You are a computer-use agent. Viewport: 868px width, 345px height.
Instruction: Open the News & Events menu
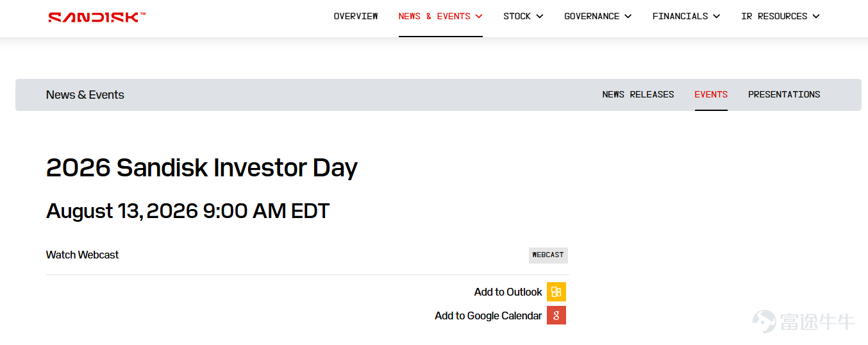(x=435, y=16)
